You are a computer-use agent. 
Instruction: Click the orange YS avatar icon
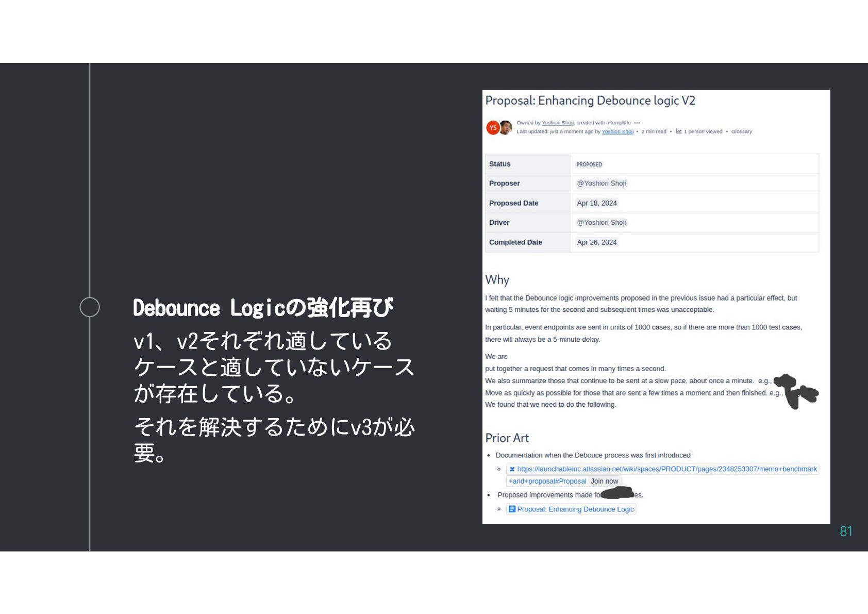493,128
